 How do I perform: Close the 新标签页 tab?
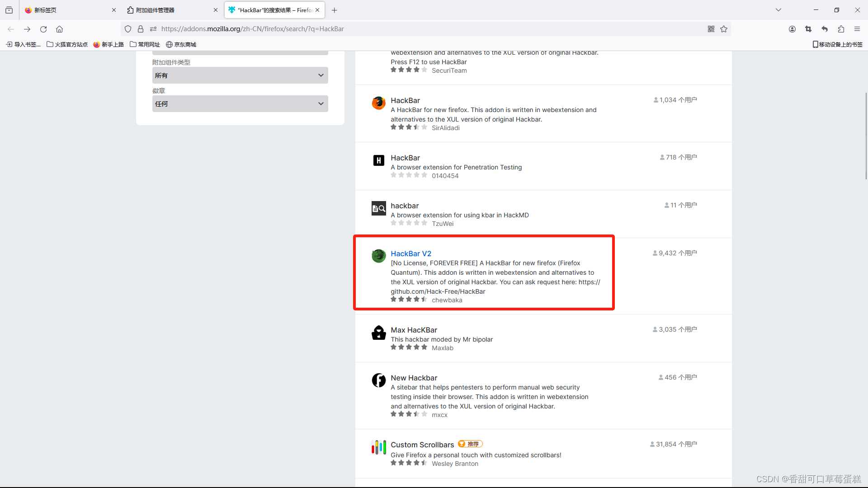pyautogui.click(x=114, y=10)
